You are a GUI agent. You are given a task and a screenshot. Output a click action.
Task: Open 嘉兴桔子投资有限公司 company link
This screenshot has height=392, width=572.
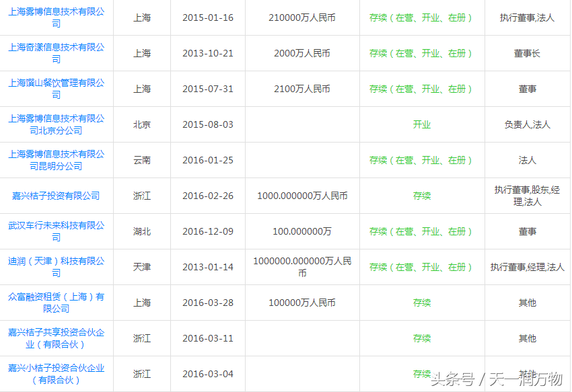(56, 196)
